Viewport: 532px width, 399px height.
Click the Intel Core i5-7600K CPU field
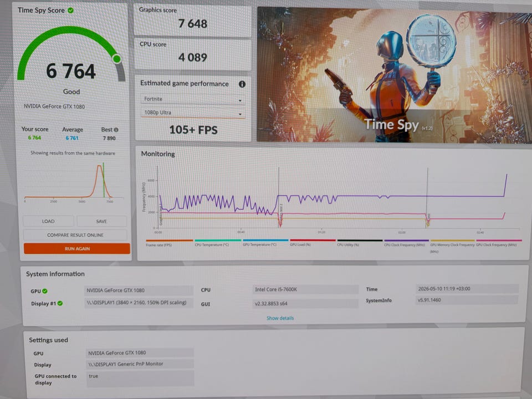(305, 289)
